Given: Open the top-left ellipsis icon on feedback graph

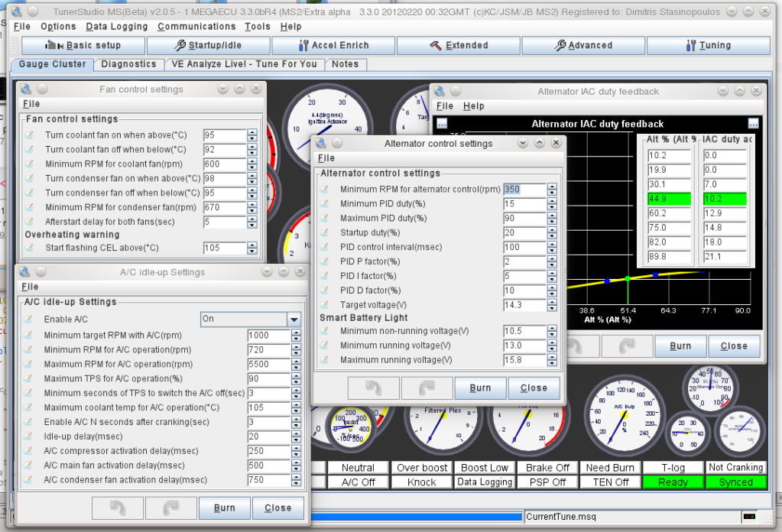Looking at the screenshot, I should click(442, 124).
